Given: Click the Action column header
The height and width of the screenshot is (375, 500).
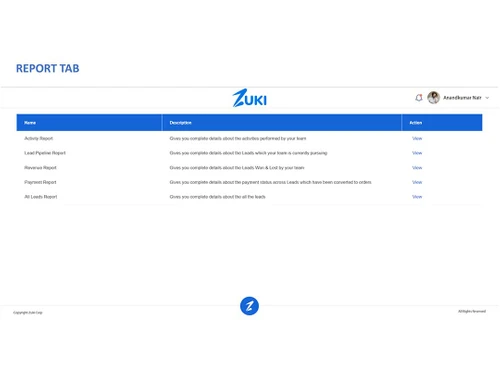Looking at the screenshot, I should (442, 123).
